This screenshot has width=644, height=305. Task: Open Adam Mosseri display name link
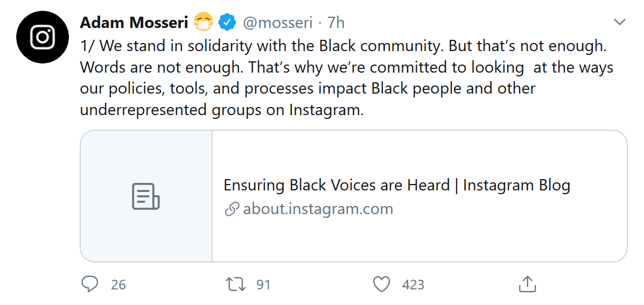click(134, 22)
